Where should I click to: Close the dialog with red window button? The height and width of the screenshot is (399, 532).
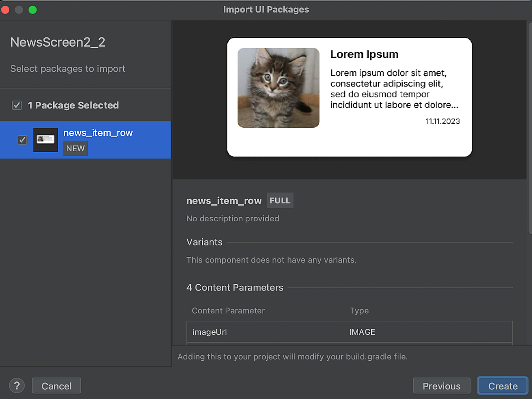(5, 10)
